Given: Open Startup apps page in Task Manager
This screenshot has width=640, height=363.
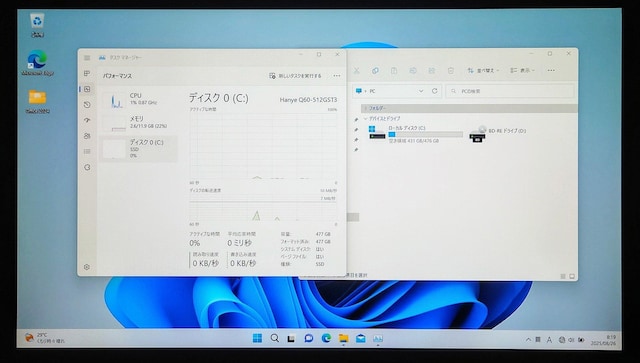Looking at the screenshot, I should click(x=87, y=120).
